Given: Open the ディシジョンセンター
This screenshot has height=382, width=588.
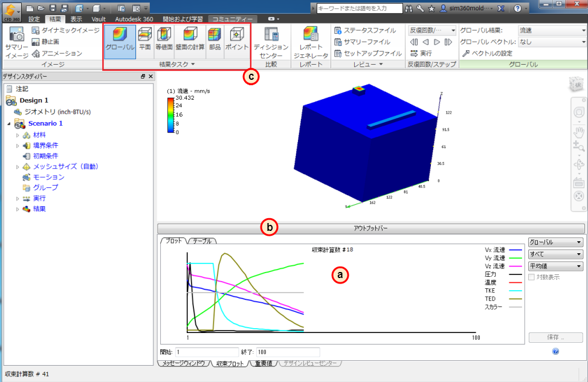Looking at the screenshot, I should (x=271, y=43).
